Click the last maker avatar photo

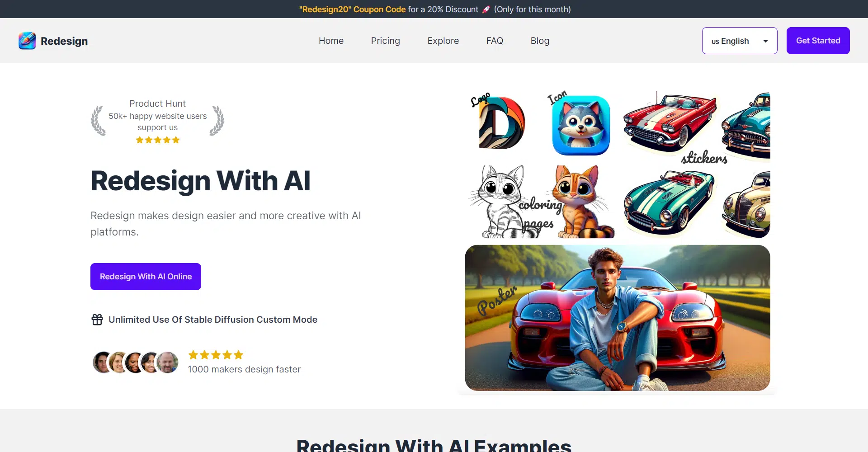tap(168, 363)
